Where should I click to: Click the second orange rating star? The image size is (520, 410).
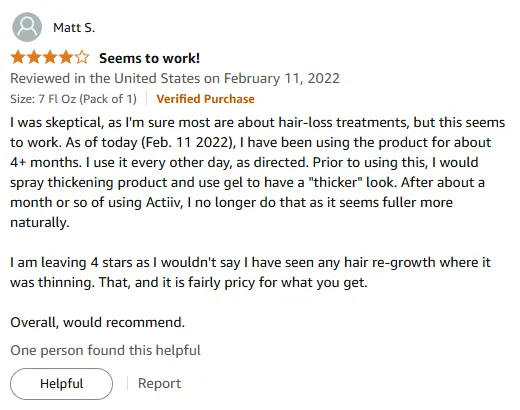pyautogui.click(x=34, y=58)
